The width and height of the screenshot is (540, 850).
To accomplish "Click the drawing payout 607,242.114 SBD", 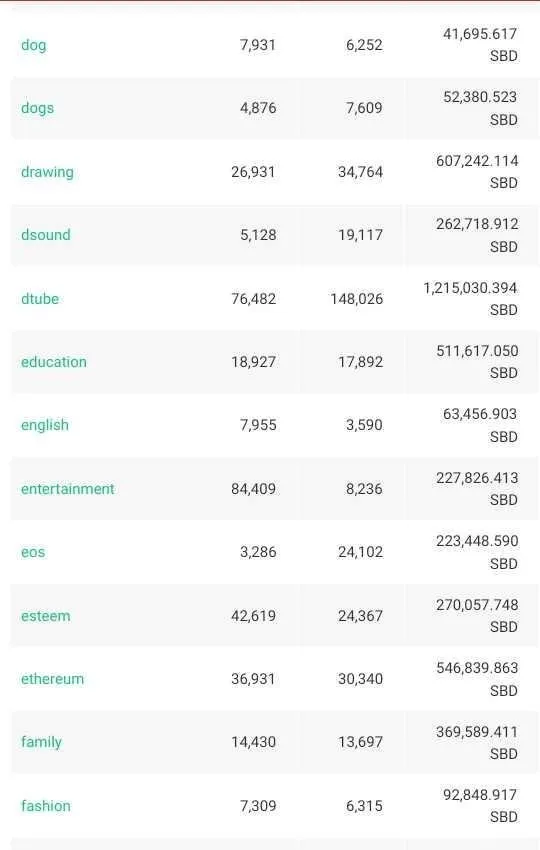I will tap(477, 172).
